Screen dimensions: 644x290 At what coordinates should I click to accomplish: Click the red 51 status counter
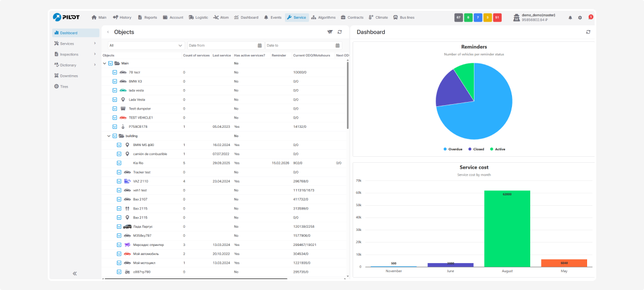[497, 18]
